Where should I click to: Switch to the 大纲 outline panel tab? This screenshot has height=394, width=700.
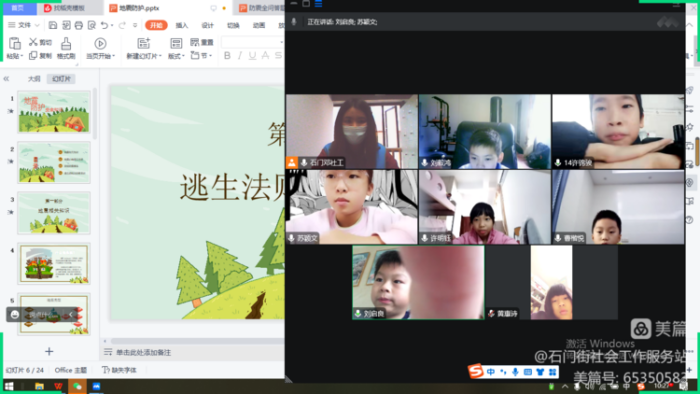click(x=34, y=79)
